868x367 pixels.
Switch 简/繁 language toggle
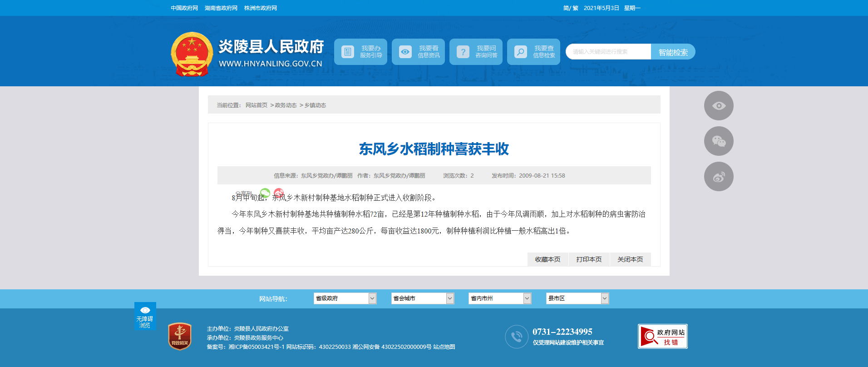pos(570,8)
